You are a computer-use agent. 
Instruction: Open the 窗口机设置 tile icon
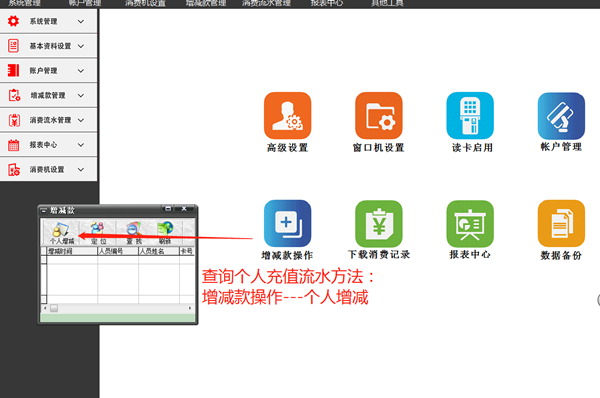tap(378, 115)
